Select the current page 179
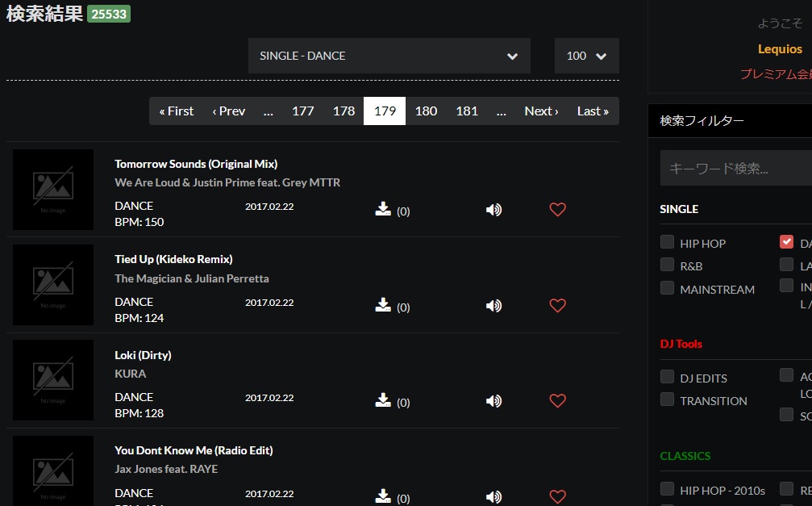The width and height of the screenshot is (812, 506). [385, 111]
